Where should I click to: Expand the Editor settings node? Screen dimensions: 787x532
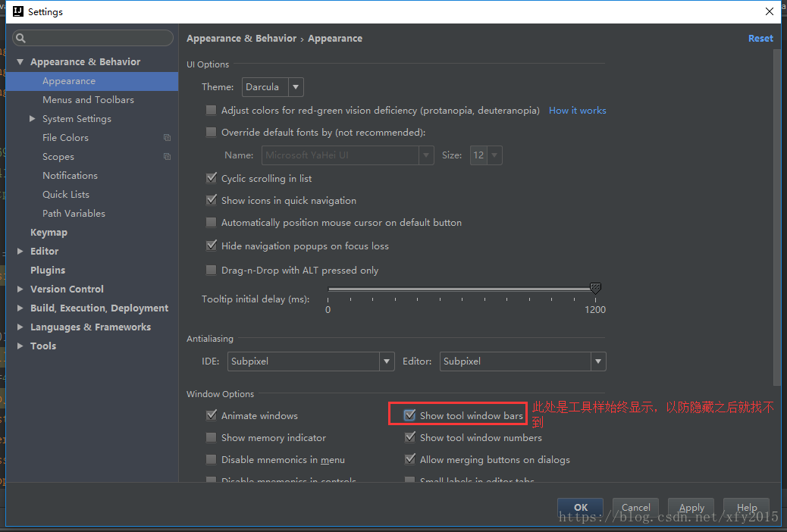(x=20, y=252)
